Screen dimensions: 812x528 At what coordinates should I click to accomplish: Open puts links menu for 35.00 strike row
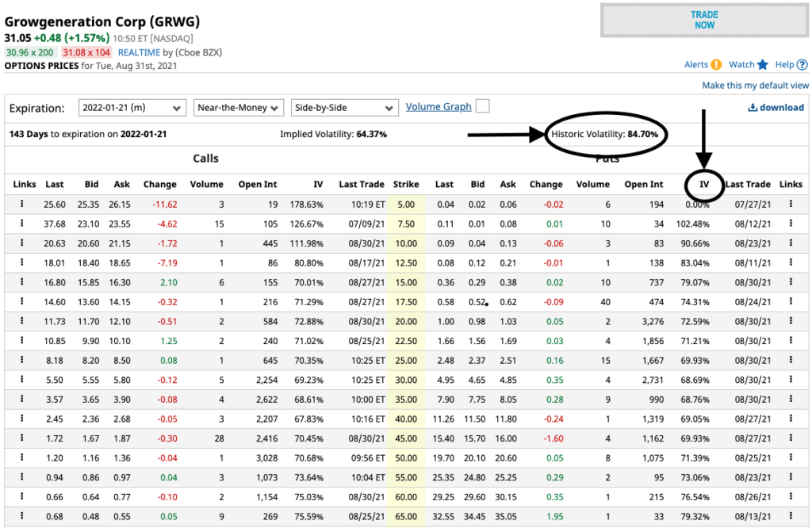point(791,399)
